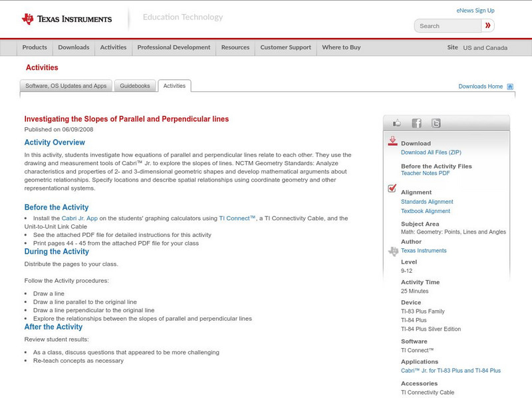Switch to Software, OS Updates and Apps tab

tap(66, 86)
